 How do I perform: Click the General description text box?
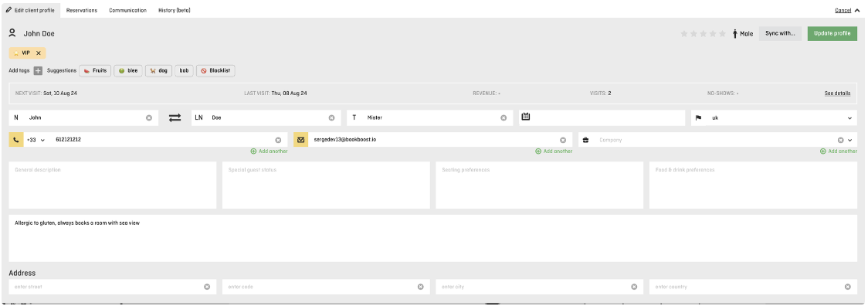(x=113, y=185)
